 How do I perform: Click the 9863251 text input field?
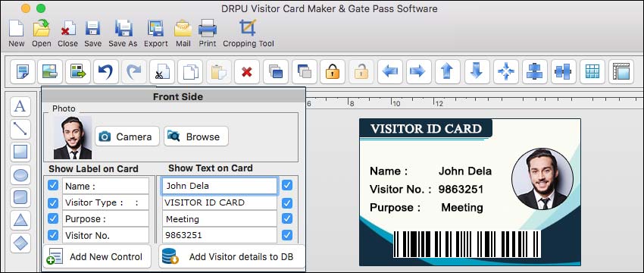[x=220, y=235]
